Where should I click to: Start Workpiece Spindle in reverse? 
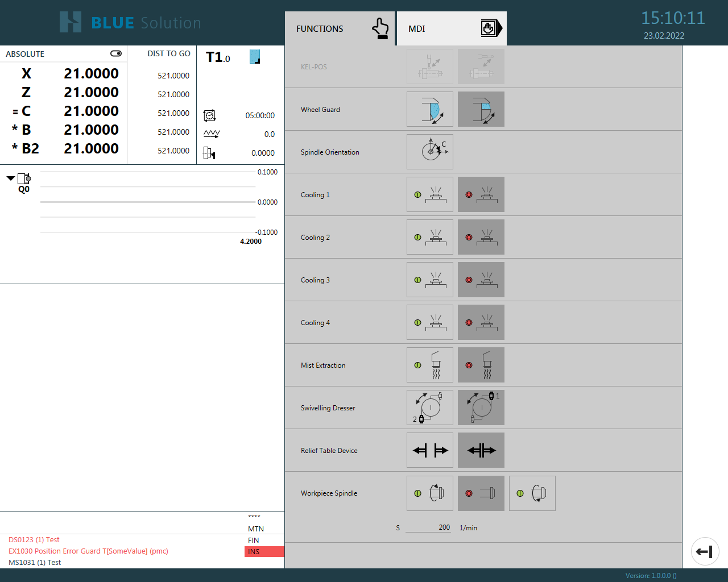click(x=532, y=493)
